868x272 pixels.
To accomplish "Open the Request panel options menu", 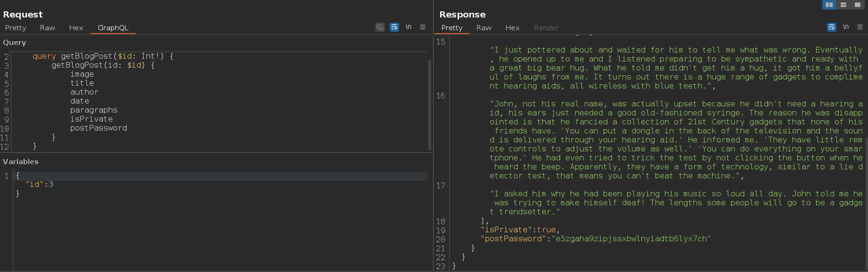I will [423, 27].
